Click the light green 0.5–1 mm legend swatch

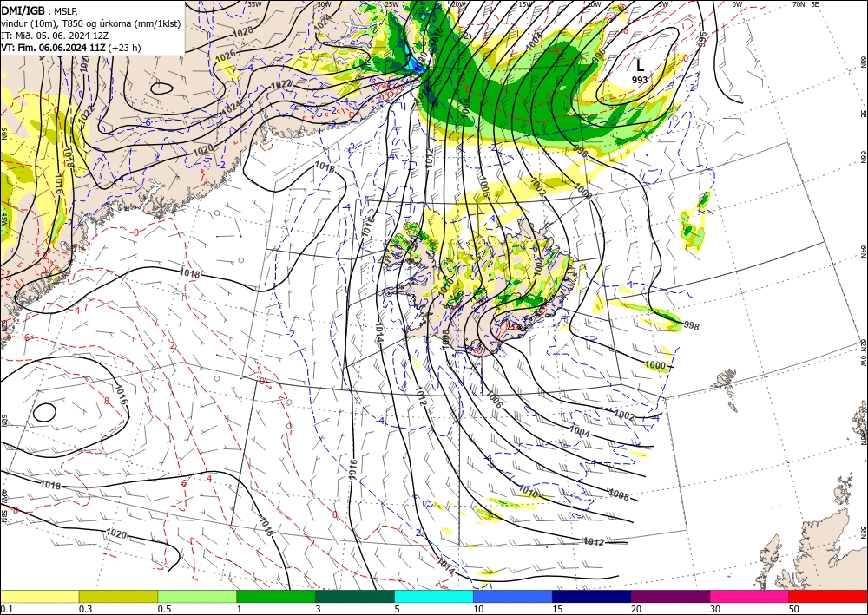click(x=197, y=597)
